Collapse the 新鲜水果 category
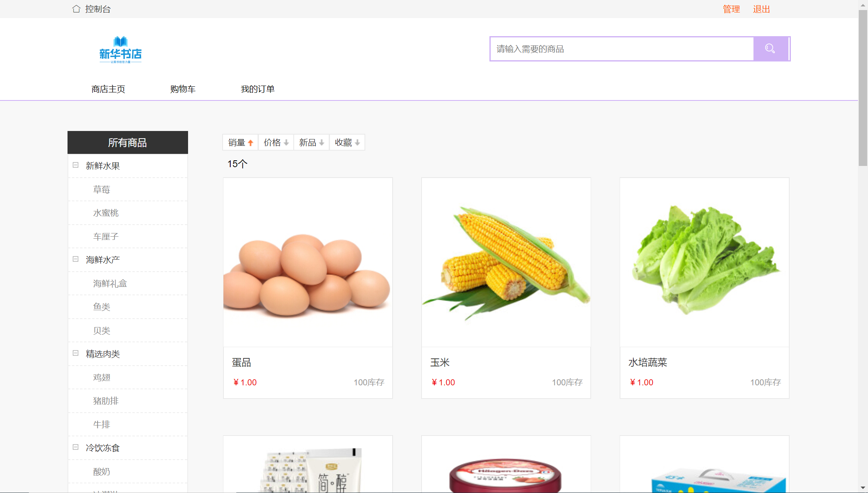This screenshot has height=493, width=868. tap(76, 165)
